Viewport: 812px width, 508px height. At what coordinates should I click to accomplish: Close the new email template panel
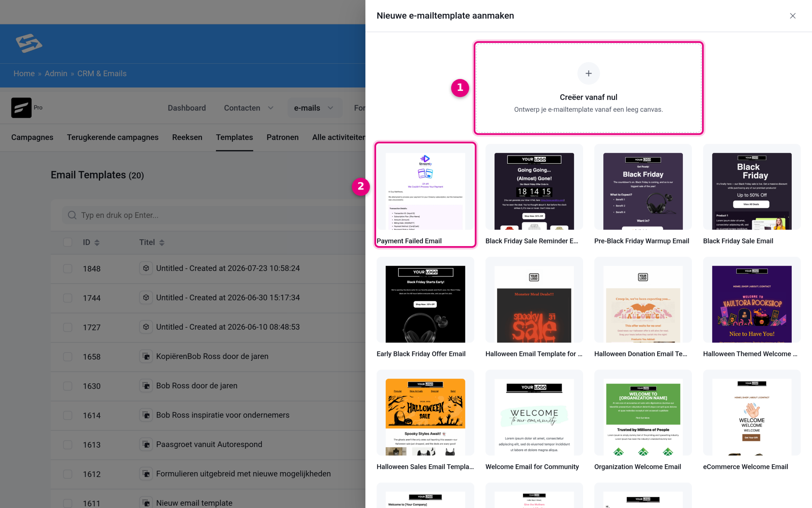(x=793, y=16)
